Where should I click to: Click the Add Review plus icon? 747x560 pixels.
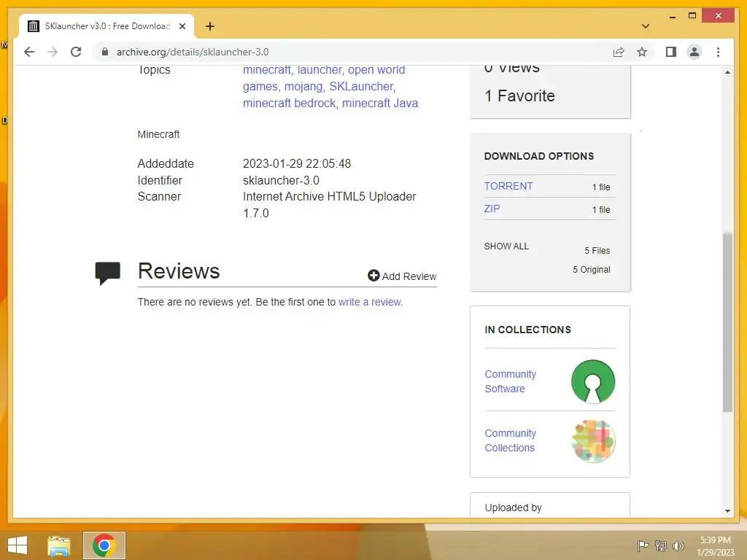[x=373, y=275]
